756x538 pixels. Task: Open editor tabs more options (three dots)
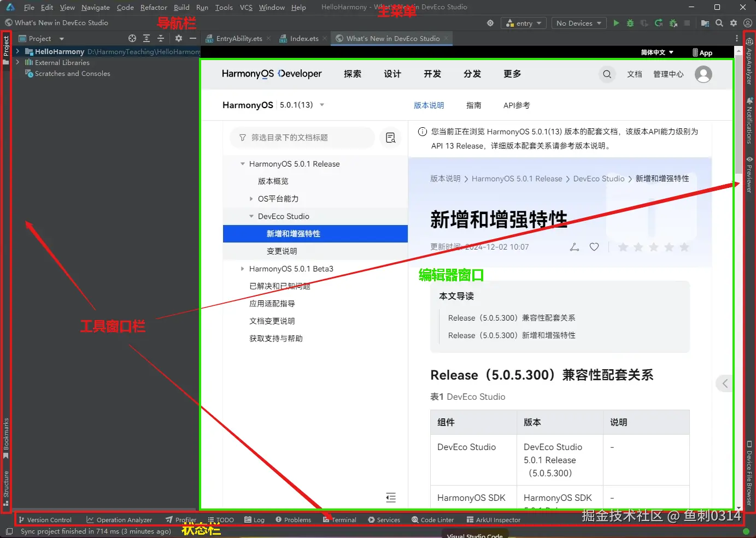[737, 38]
